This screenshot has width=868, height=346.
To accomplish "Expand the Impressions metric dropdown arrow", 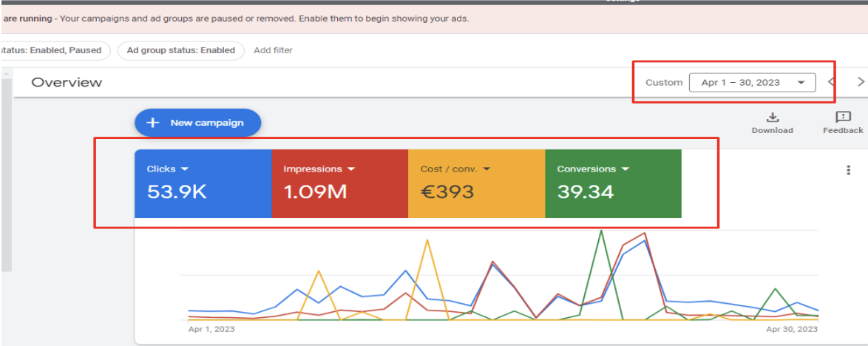I will [x=351, y=169].
